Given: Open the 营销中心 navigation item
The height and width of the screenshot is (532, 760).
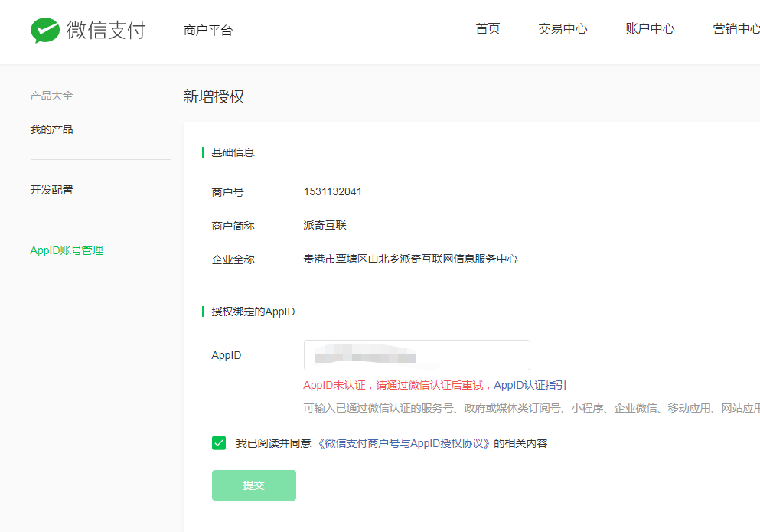Looking at the screenshot, I should pyautogui.click(x=736, y=29).
